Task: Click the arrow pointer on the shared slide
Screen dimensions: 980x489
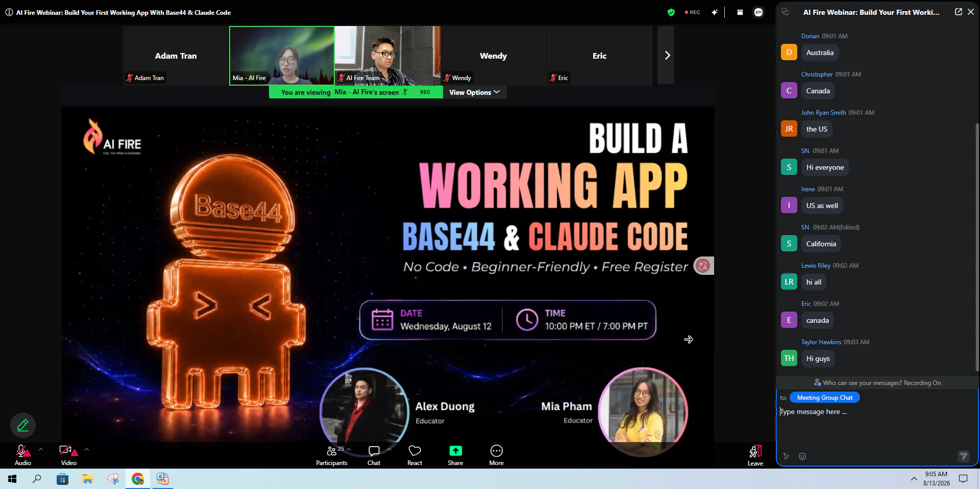Action: point(689,340)
